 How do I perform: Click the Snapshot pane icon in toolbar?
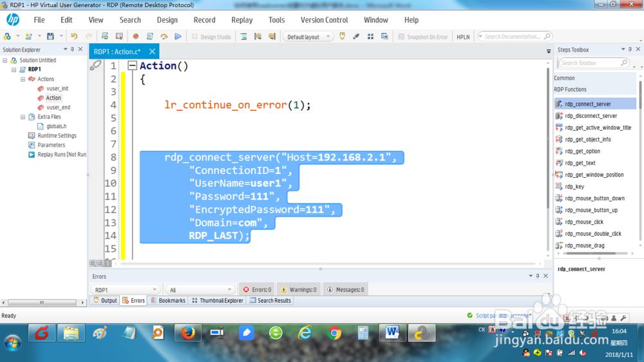(x=384, y=37)
